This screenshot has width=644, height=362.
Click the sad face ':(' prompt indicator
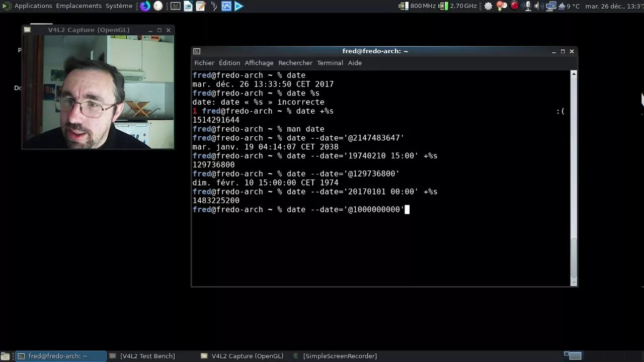560,111
